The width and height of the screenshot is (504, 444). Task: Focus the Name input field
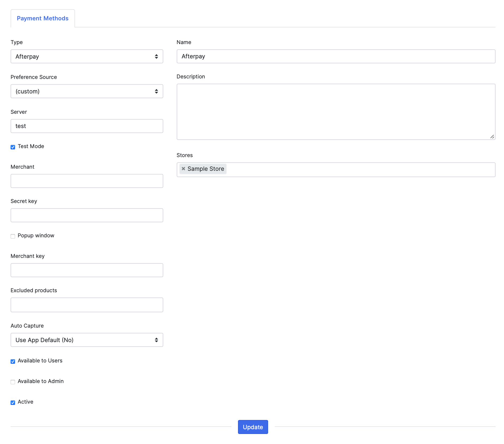click(x=336, y=56)
